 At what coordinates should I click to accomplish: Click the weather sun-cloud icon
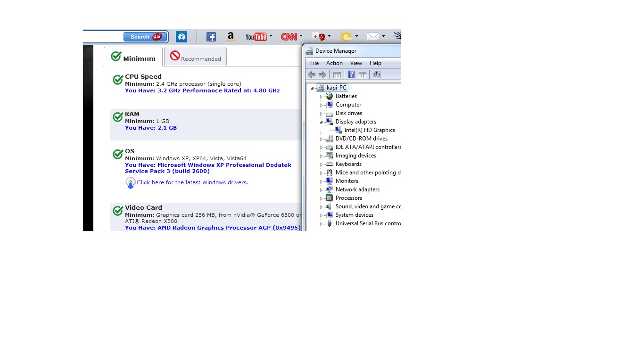point(346,37)
